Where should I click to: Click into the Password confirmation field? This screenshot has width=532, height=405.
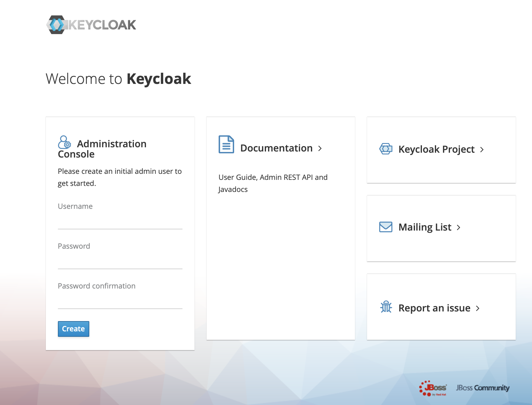[x=120, y=301]
